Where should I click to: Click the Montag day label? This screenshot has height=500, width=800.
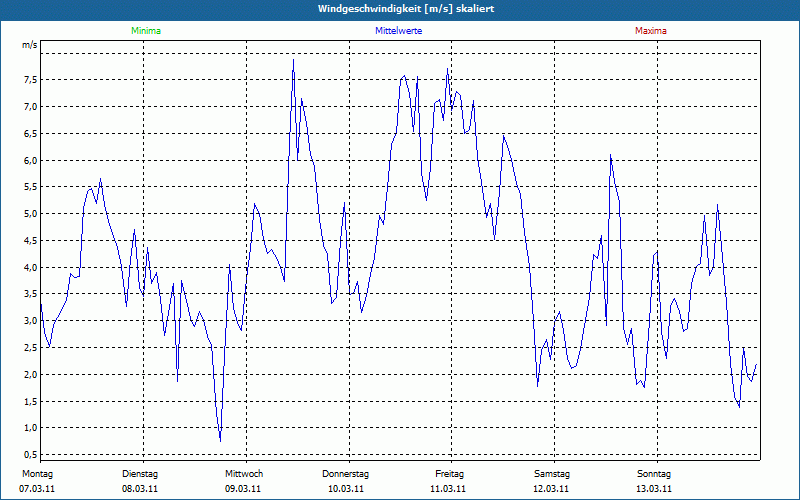37,474
